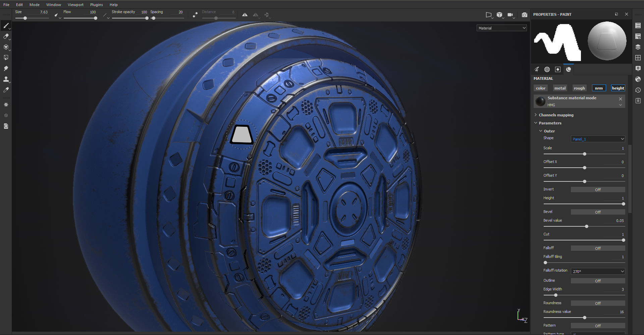Click the brush stroke preview thumbnail

point(558,42)
